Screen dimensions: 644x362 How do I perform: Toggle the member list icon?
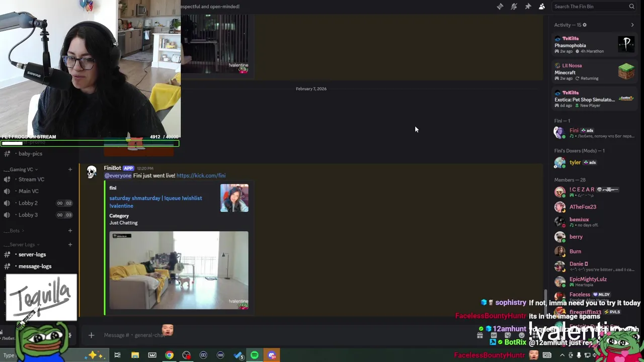pyautogui.click(x=542, y=7)
